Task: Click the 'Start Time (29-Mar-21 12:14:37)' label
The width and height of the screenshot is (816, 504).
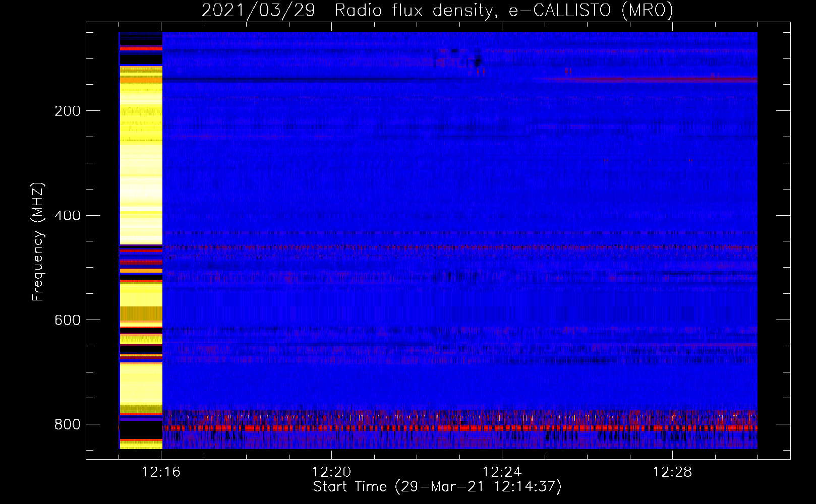Action: point(437,487)
